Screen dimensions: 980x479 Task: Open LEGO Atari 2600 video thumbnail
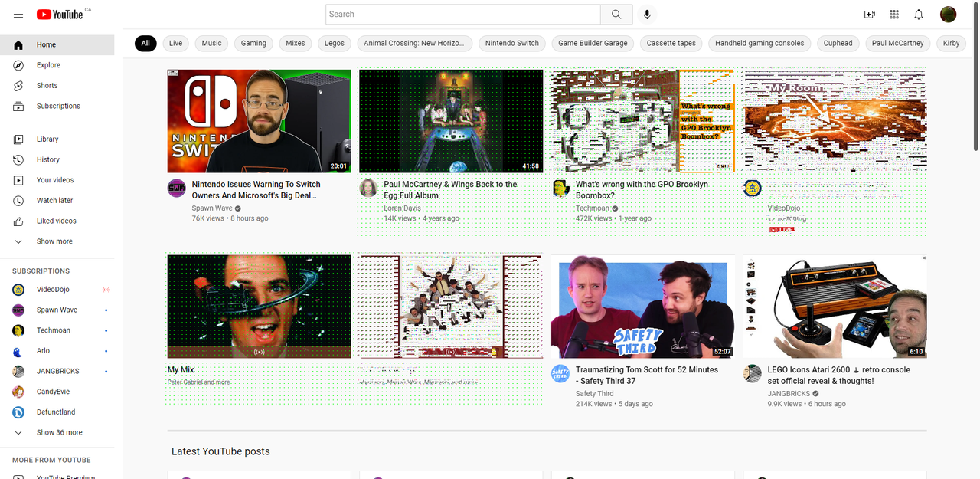(x=835, y=307)
